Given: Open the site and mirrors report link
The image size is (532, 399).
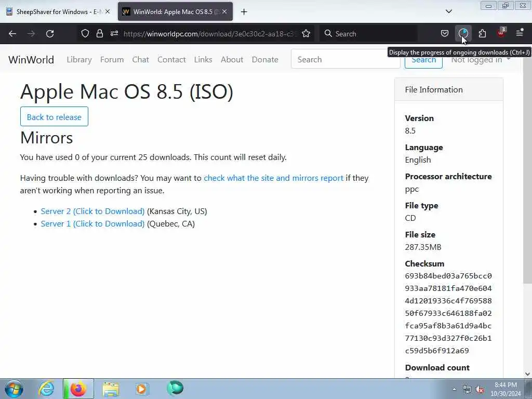Looking at the screenshot, I should click(273, 178).
